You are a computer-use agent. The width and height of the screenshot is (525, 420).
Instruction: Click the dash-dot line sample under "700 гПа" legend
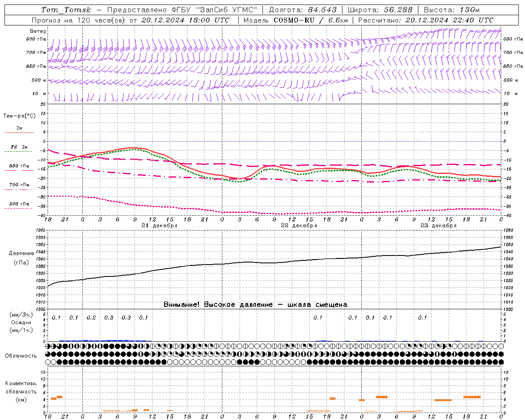(x=19, y=189)
